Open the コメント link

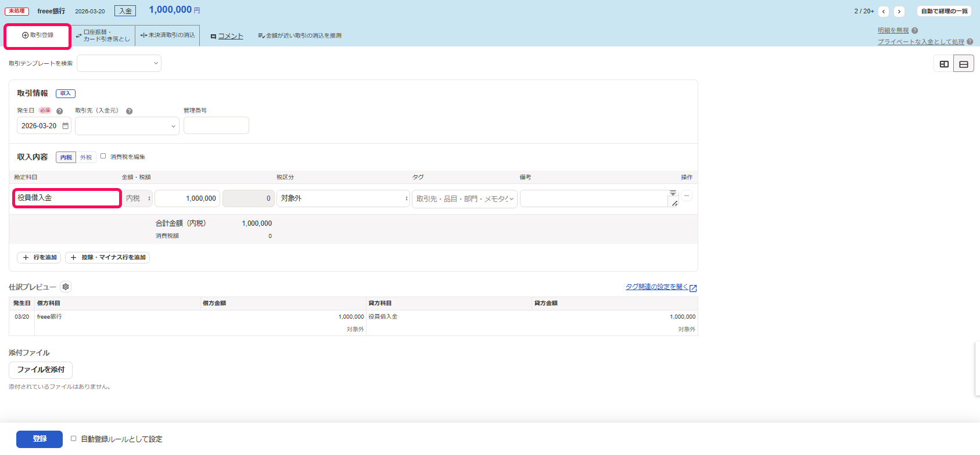point(227,36)
